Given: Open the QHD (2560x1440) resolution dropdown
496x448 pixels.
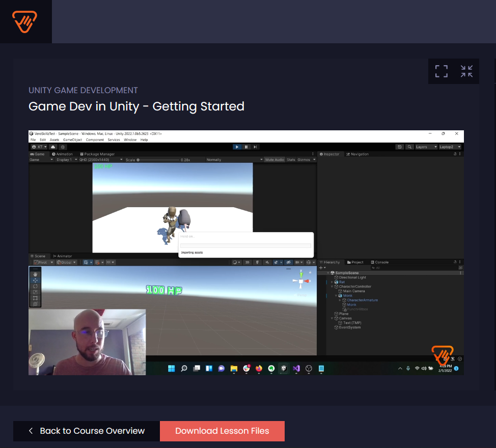Looking at the screenshot, I should [x=101, y=160].
